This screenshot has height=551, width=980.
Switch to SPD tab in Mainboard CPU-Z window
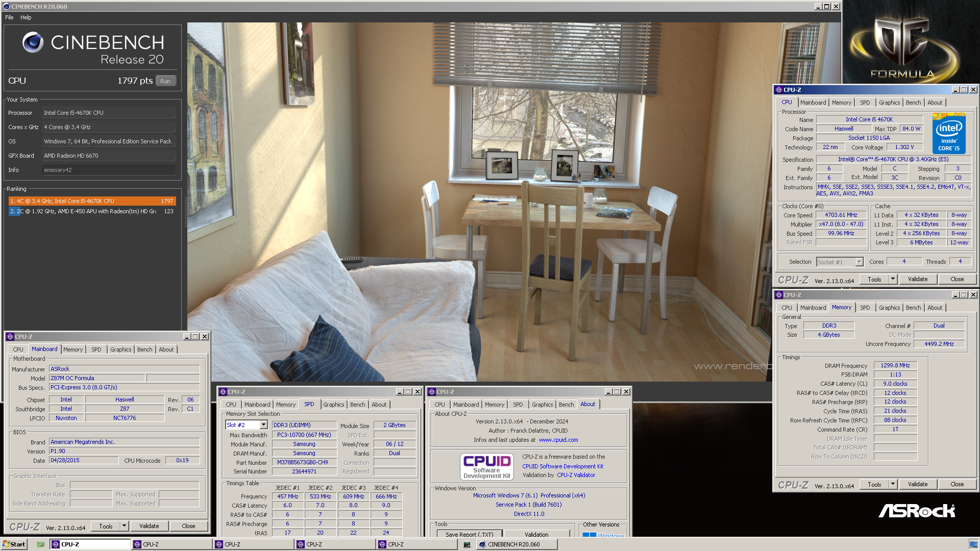tap(96, 349)
